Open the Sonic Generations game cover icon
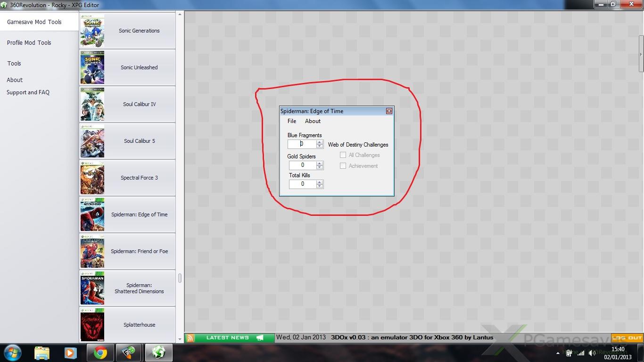 point(92,31)
